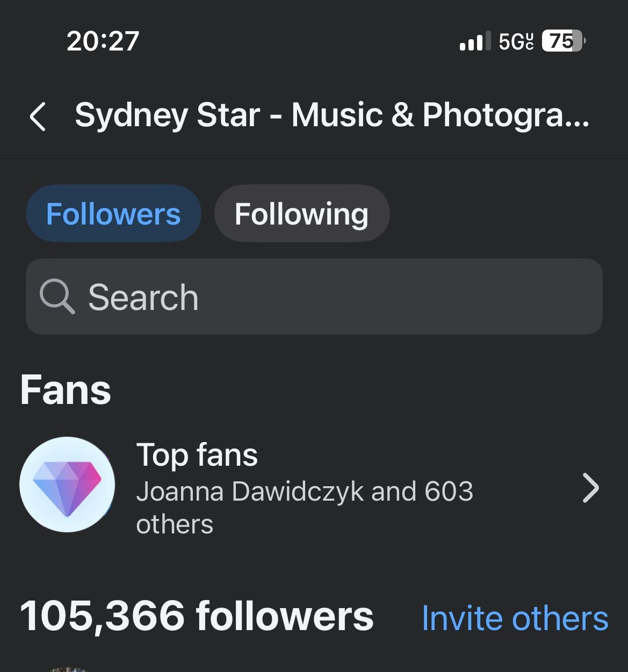Tap the 105,366 followers heading
This screenshot has width=628, height=672.
coord(197,616)
